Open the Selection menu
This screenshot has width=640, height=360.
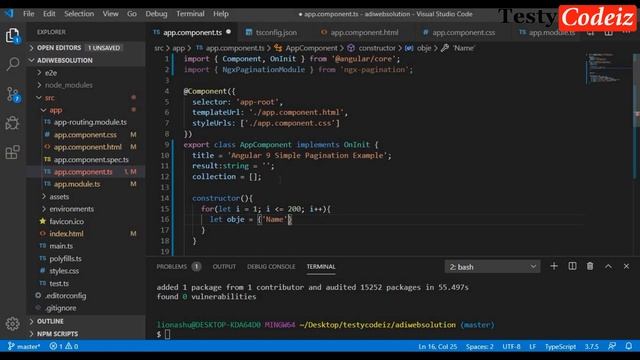(x=79, y=13)
